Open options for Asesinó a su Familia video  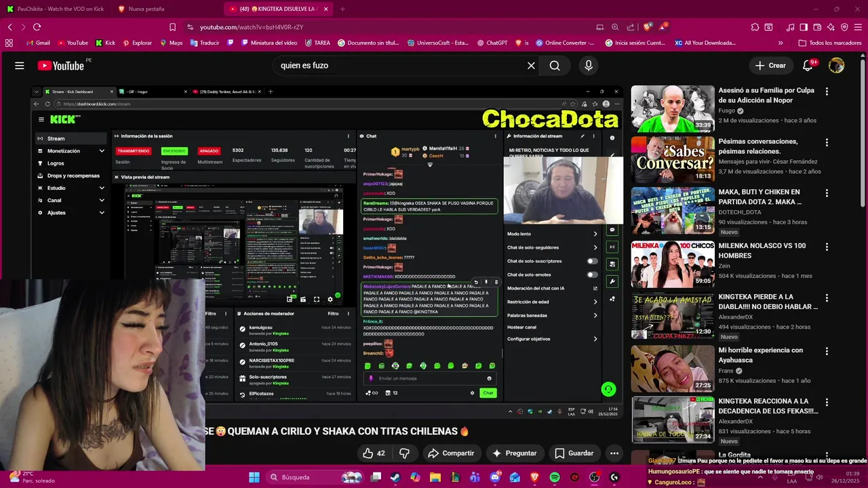(x=827, y=90)
